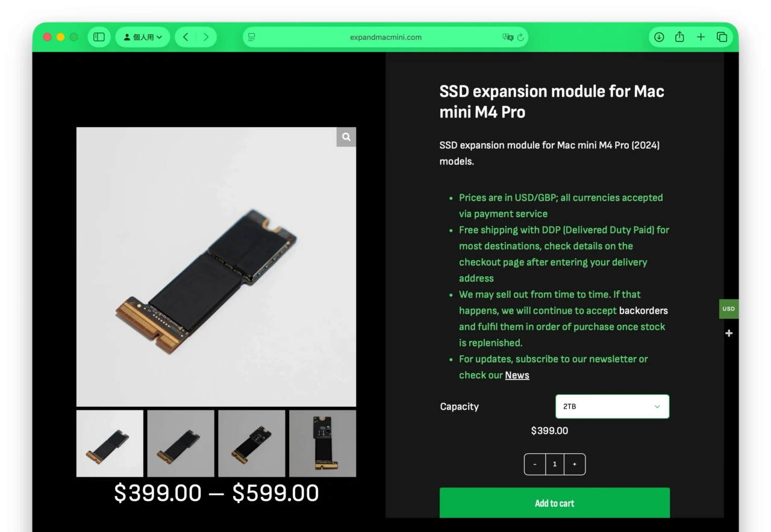Go forward with the right chevron
This screenshot has width=771, height=532.
tap(206, 37)
